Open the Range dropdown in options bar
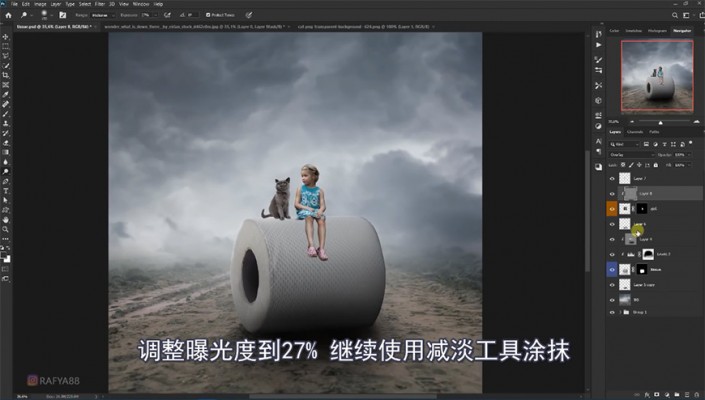705x400 pixels. [103, 15]
